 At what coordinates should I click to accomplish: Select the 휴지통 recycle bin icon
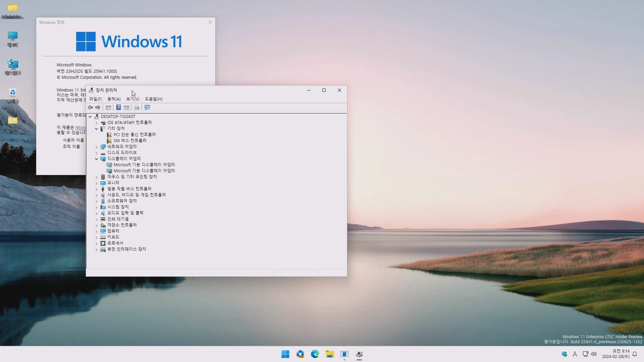point(13,95)
